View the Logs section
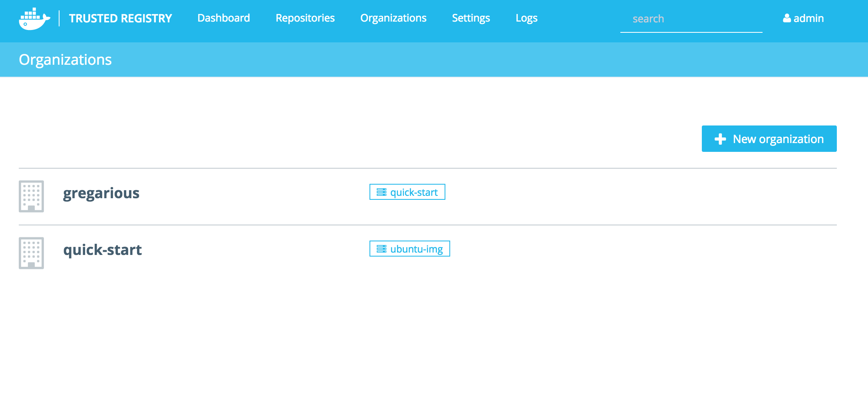 click(x=526, y=18)
